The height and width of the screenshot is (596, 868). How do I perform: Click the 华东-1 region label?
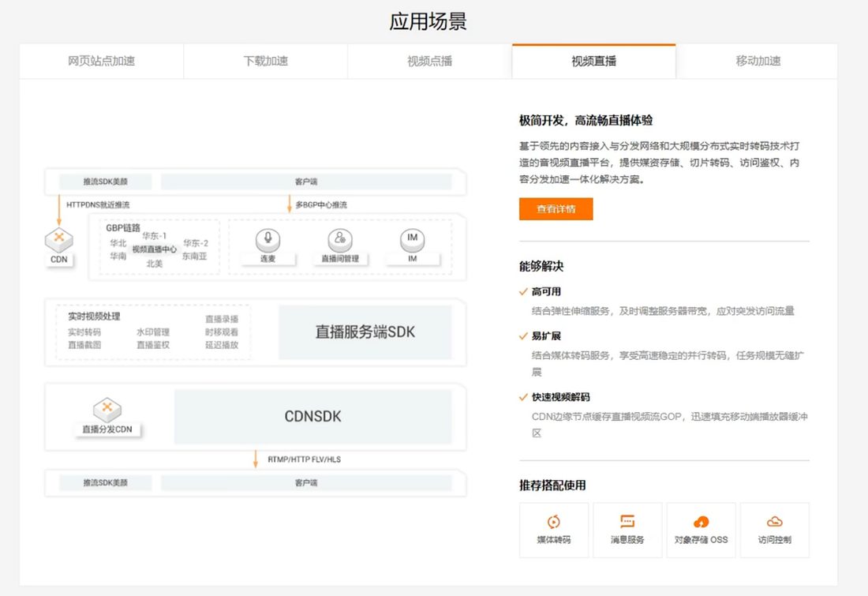pyautogui.click(x=155, y=236)
